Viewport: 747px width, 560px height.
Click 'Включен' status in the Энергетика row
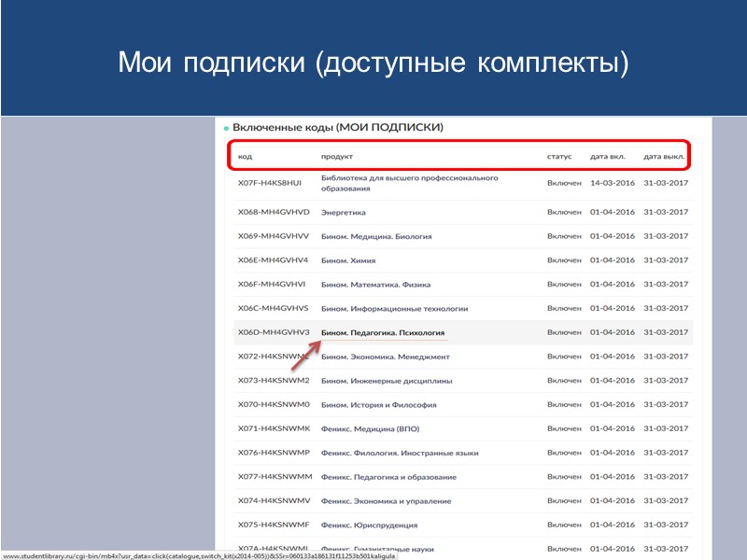pyautogui.click(x=564, y=212)
